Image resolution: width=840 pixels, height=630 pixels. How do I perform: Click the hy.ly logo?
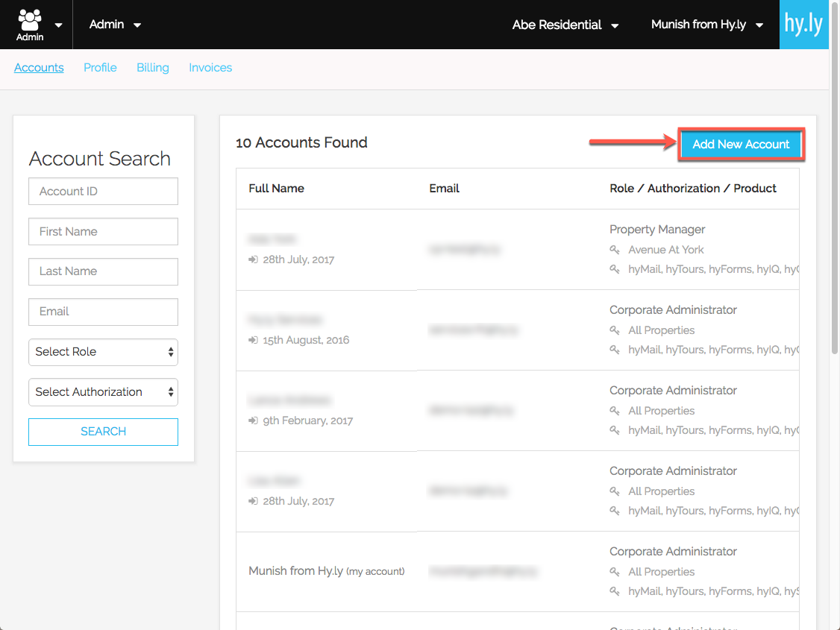[x=803, y=25]
